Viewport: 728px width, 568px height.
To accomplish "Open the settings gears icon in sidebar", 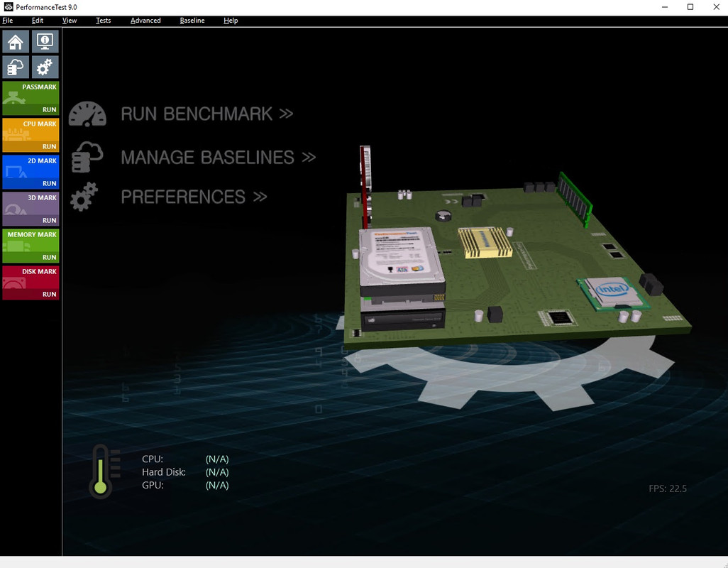I will pyautogui.click(x=45, y=67).
